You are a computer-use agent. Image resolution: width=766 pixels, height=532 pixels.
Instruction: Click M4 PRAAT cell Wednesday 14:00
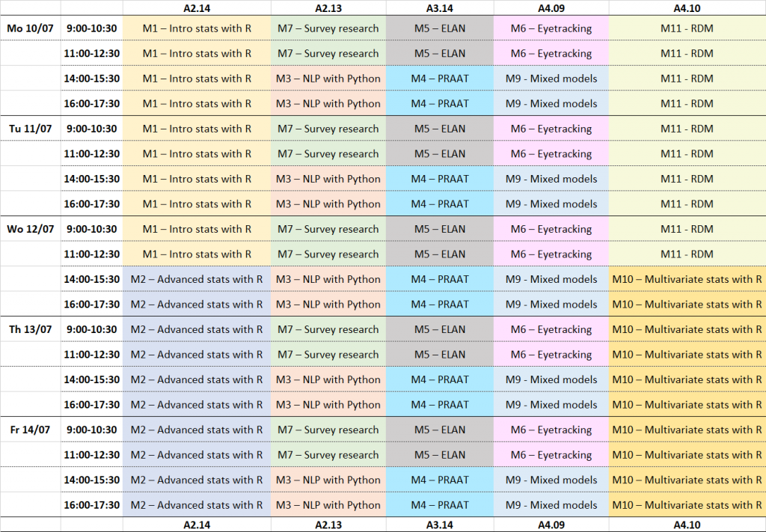click(440, 279)
